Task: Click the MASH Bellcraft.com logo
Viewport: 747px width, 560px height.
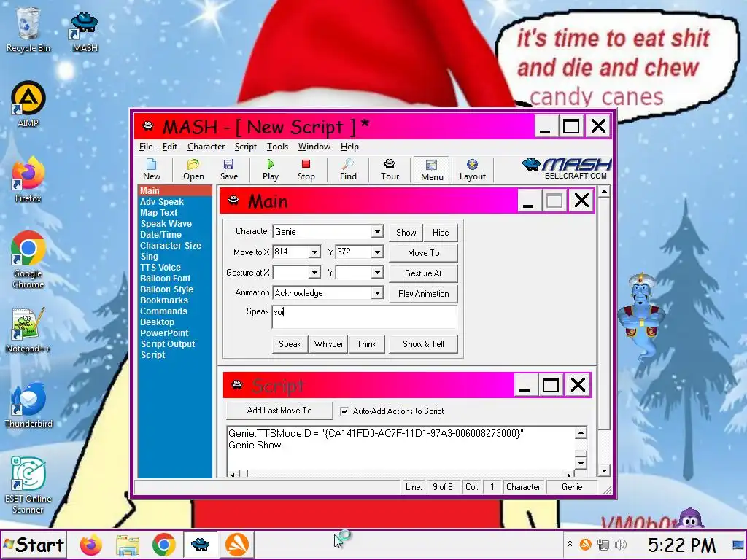Action: pos(567,168)
